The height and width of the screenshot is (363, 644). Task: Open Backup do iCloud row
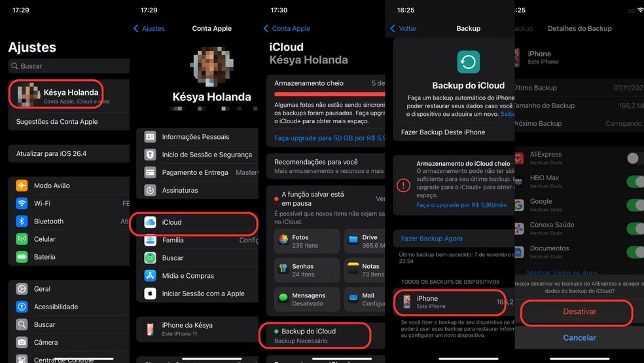click(326, 335)
